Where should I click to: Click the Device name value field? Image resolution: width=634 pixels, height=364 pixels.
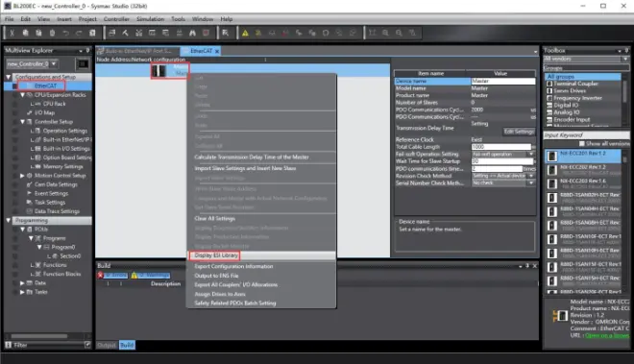pos(503,82)
